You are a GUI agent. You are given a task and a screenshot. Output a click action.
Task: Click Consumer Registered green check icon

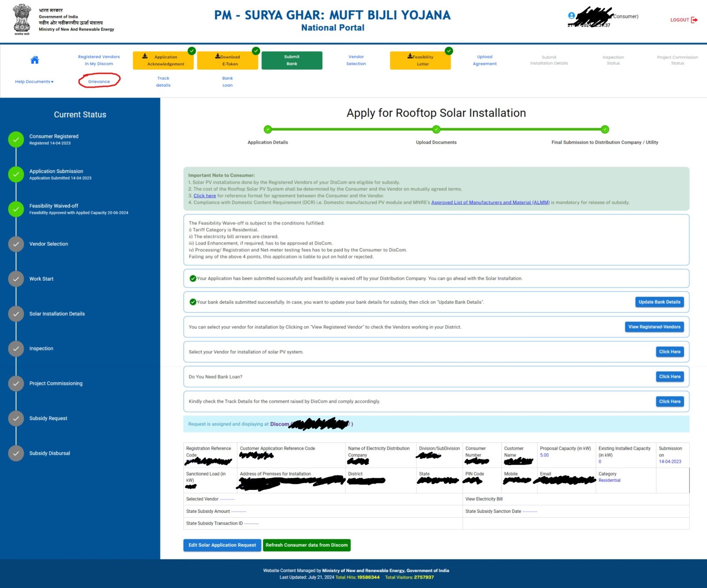[16, 139]
